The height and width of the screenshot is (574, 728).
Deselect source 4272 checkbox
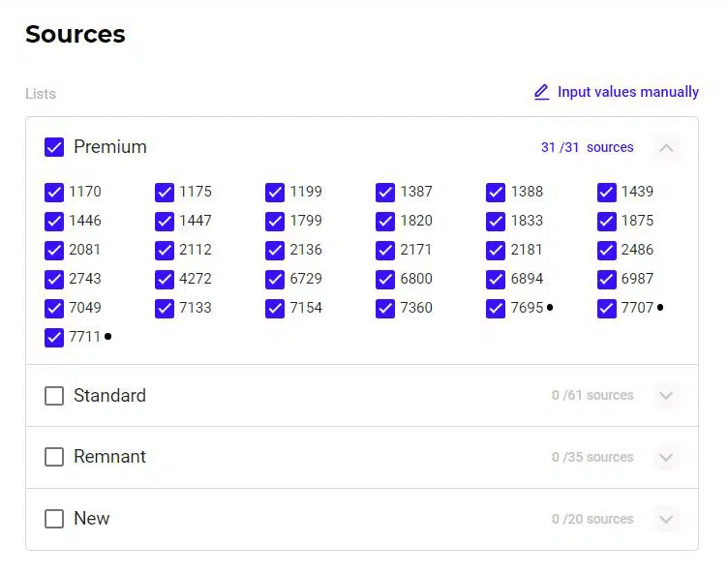[x=165, y=279]
